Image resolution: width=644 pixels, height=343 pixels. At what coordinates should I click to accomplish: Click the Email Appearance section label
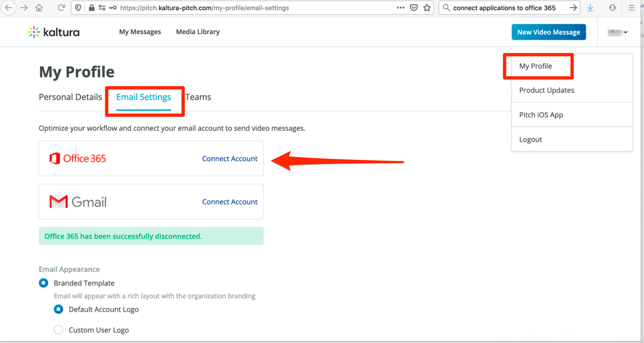pyautogui.click(x=69, y=269)
